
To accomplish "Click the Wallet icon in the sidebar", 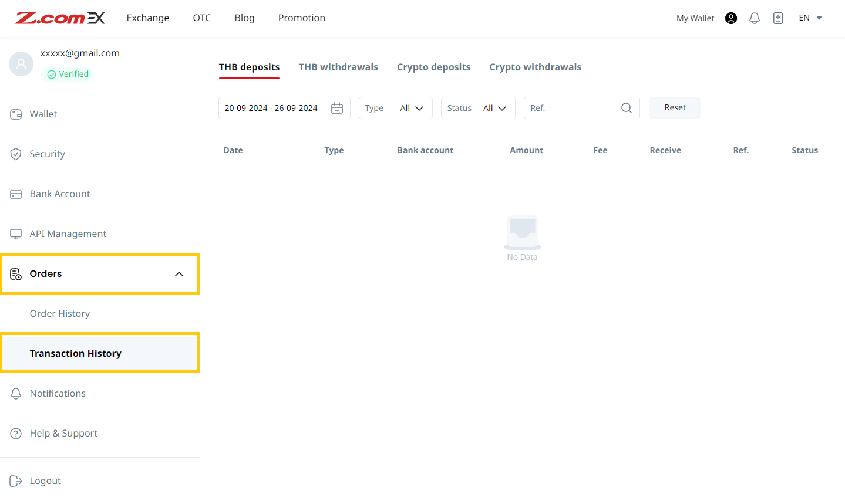I will [16, 114].
